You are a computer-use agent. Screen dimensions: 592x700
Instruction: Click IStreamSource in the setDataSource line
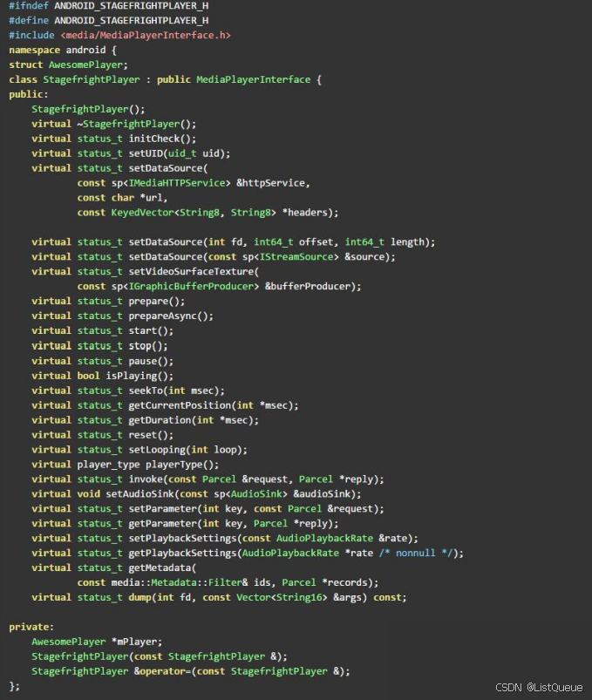(296, 256)
